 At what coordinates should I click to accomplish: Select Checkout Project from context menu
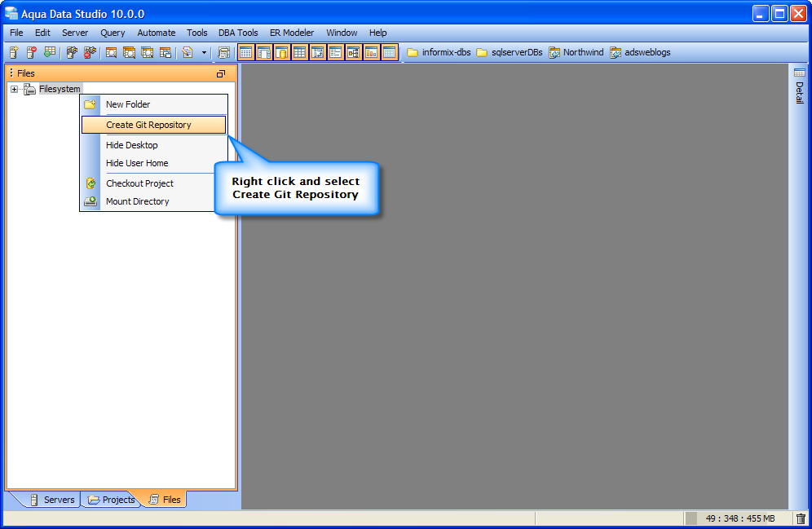coord(148,183)
